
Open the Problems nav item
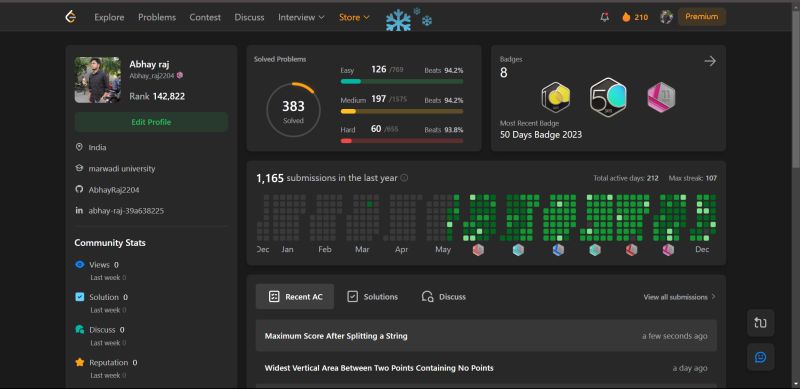157,17
